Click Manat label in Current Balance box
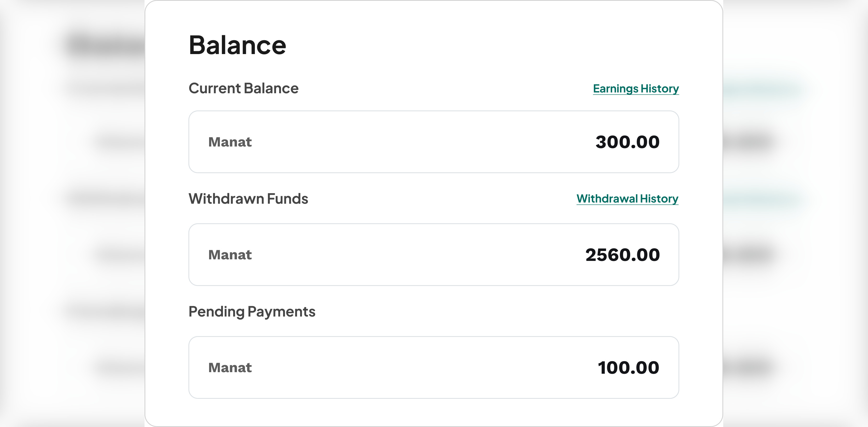Screen dimensions: 868x427 click(230, 142)
